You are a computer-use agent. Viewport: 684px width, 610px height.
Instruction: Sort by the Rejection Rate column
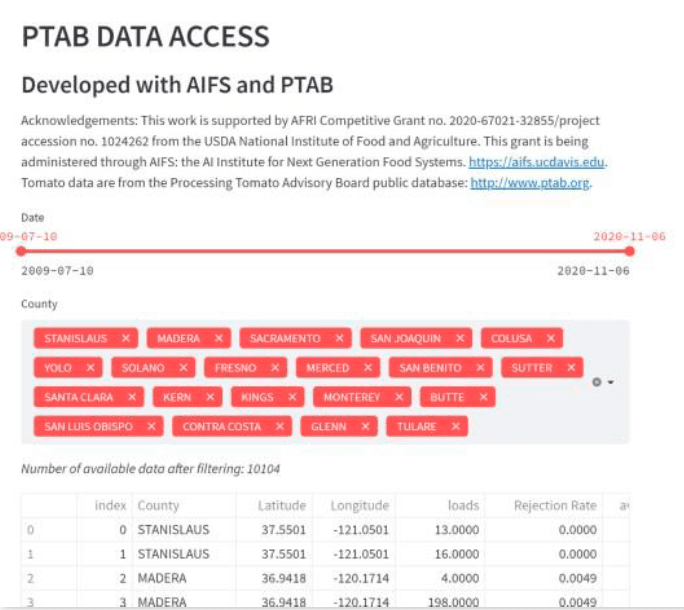(x=555, y=506)
